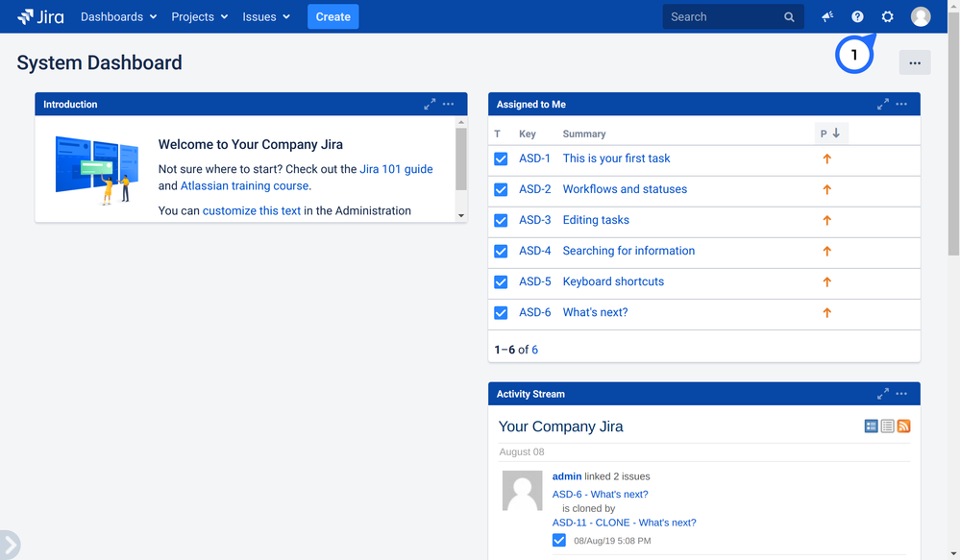Follow the customize this text link
Screen dimensions: 960x560
tap(252, 210)
